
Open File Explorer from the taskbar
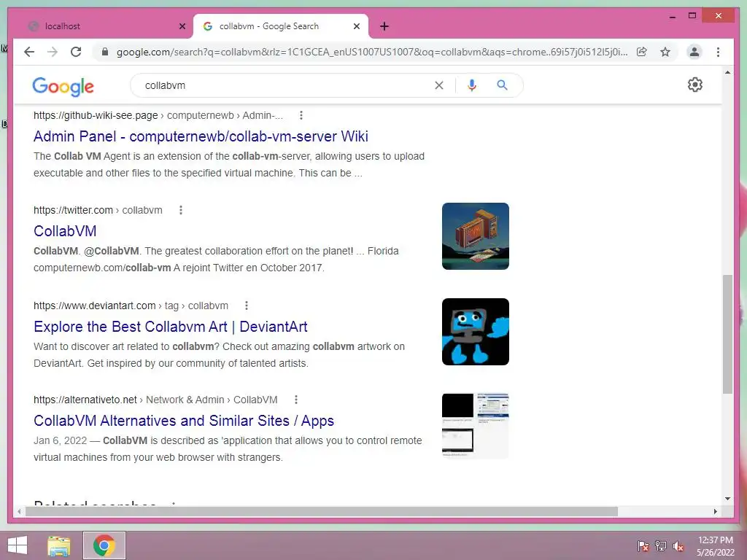pos(59,545)
